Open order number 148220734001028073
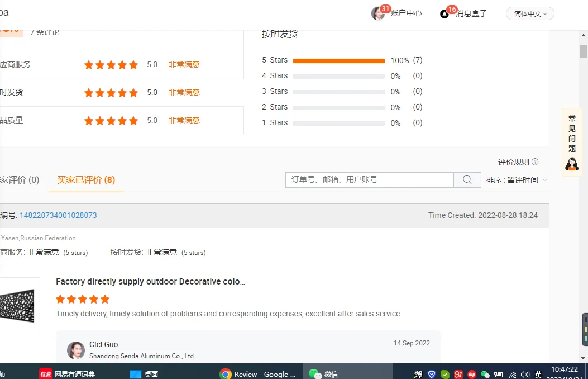 point(58,215)
